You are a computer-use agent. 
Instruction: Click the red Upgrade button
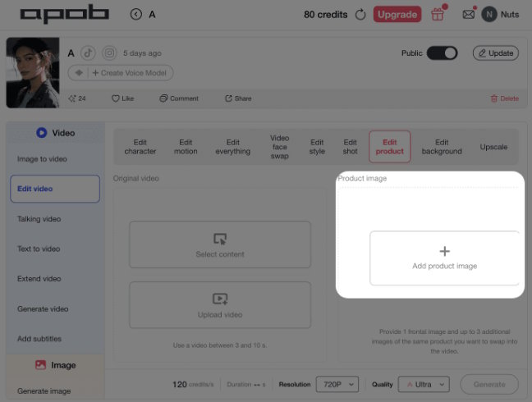tap(397, 15)
